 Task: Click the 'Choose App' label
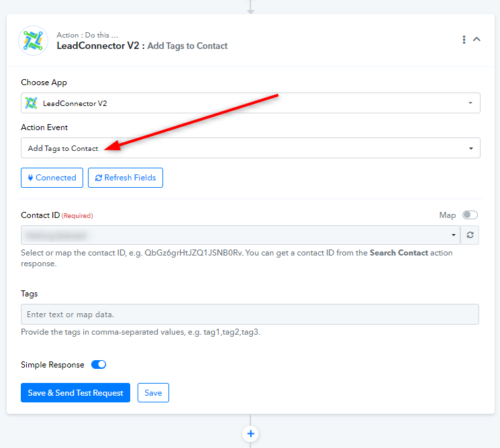44,82
